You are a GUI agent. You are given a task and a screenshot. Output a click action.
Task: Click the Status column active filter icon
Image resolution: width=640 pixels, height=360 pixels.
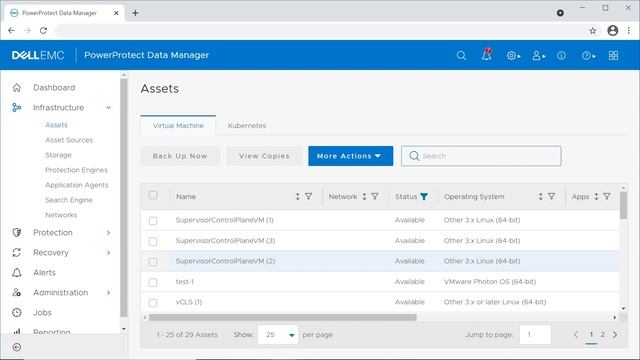[424, 197]
